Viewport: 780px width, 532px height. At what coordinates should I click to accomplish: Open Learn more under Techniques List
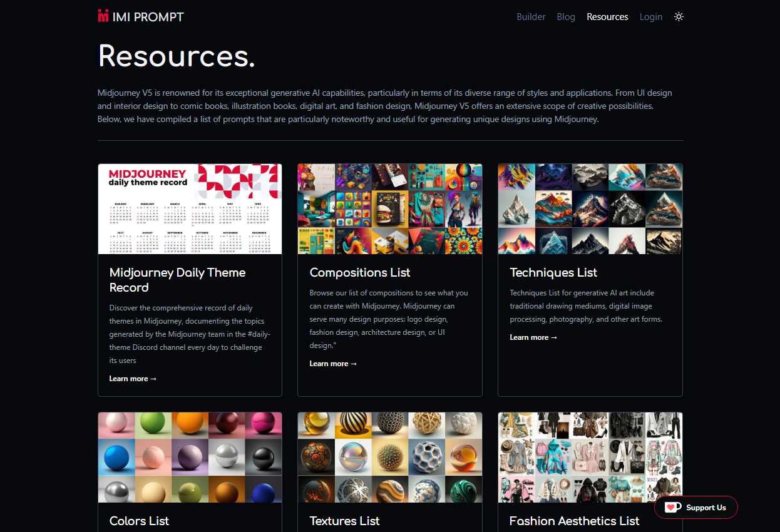click(533, 337)
